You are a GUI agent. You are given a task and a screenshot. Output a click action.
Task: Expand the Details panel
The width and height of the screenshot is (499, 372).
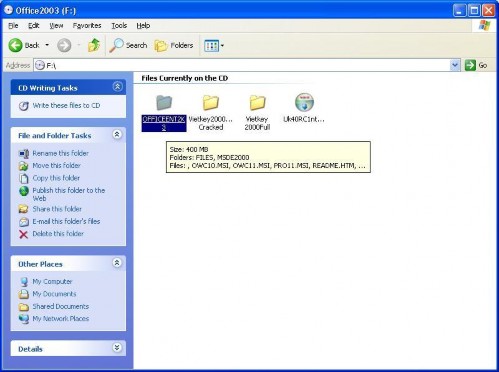[117, 348]
